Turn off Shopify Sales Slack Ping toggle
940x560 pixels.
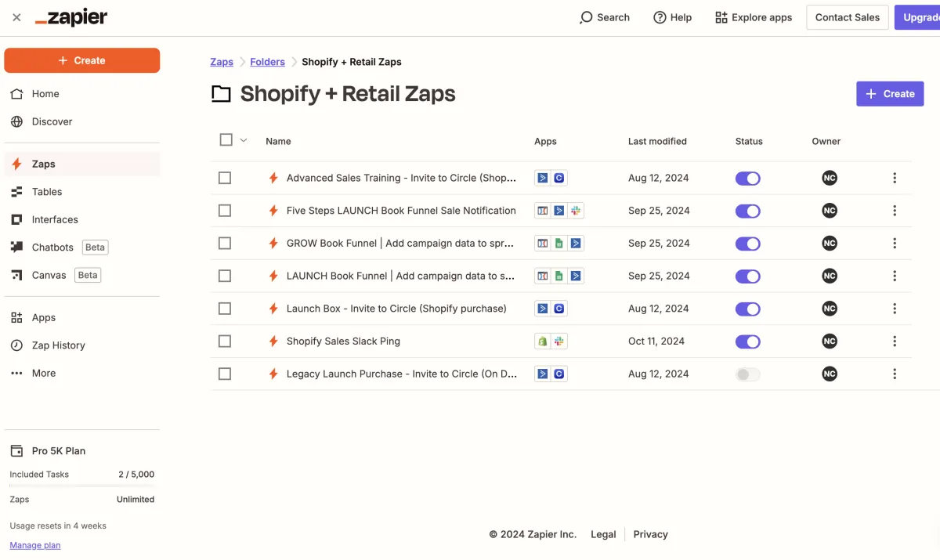click(748, 341)
